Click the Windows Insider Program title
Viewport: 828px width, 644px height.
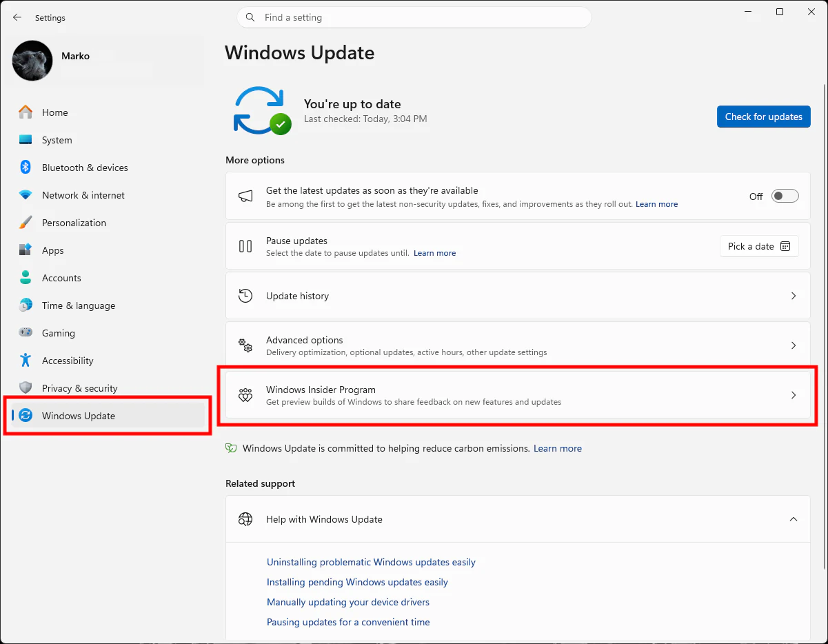pyautogui.click(x=321, y=390)
